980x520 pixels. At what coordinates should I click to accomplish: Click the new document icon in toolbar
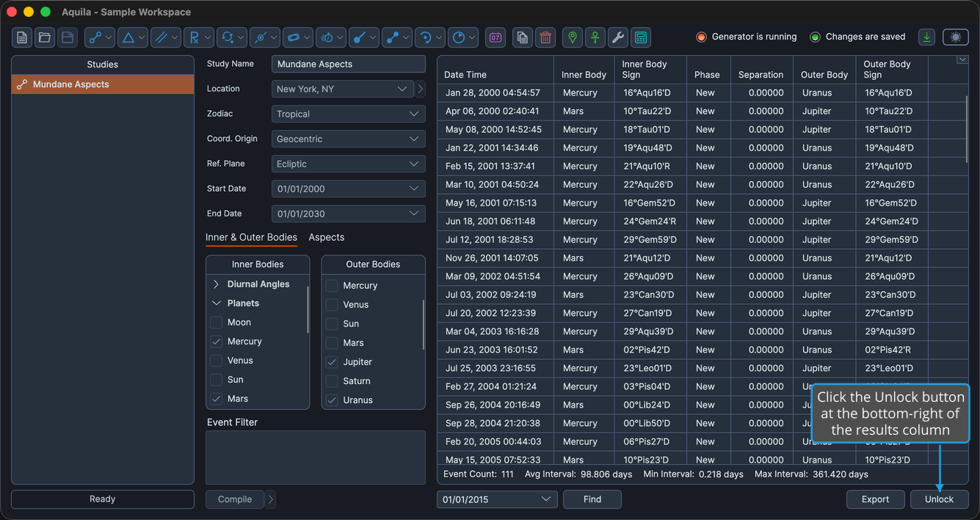(22, 37)
